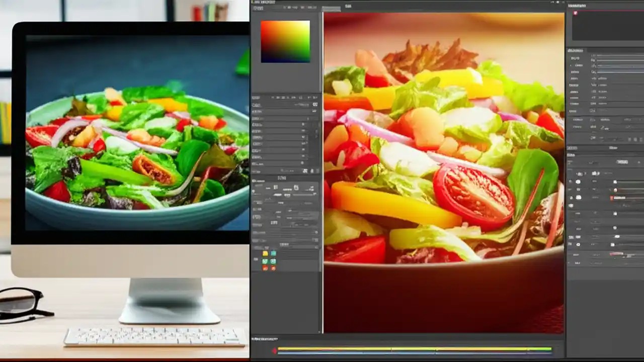Click the pink keyframe marker in the top-right panel

click(575, 13)
